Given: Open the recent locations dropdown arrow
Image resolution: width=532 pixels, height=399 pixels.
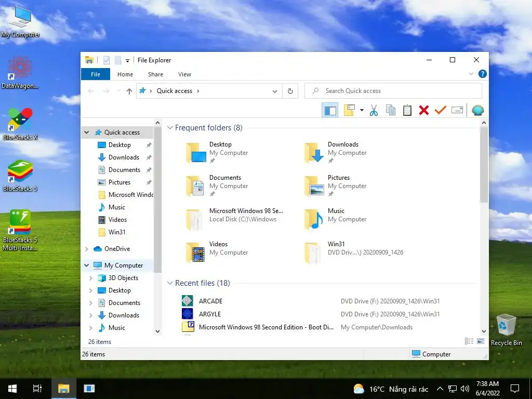Looking at the screenshot, I should point(118,91).
